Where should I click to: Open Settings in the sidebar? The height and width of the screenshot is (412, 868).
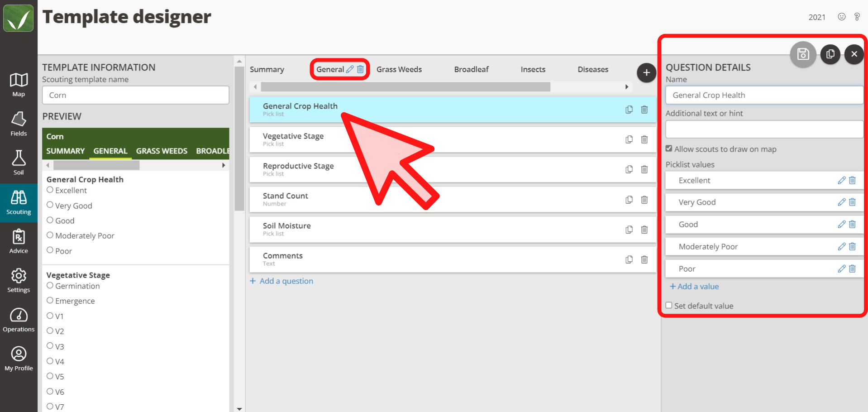click(19, 281)
